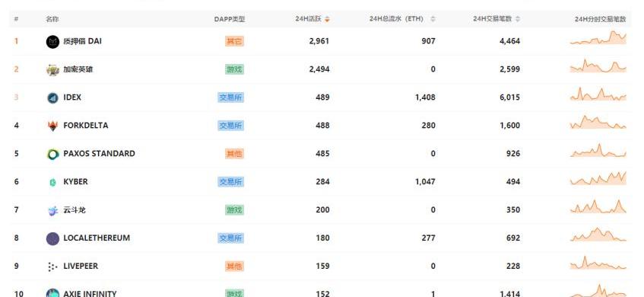This screenshot has width=644, height=297.
Task: Click the 质押借 DAI logo icon
Action: [52, 42]
